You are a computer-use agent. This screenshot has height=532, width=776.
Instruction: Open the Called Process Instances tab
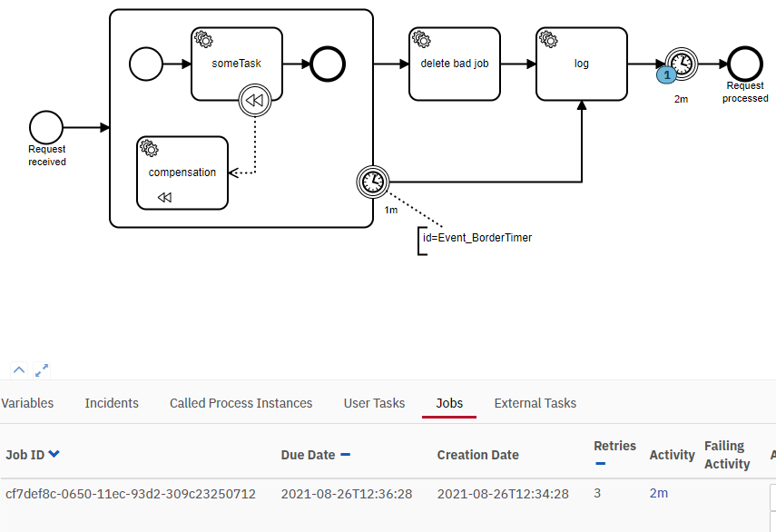click(x=241, y=403)
